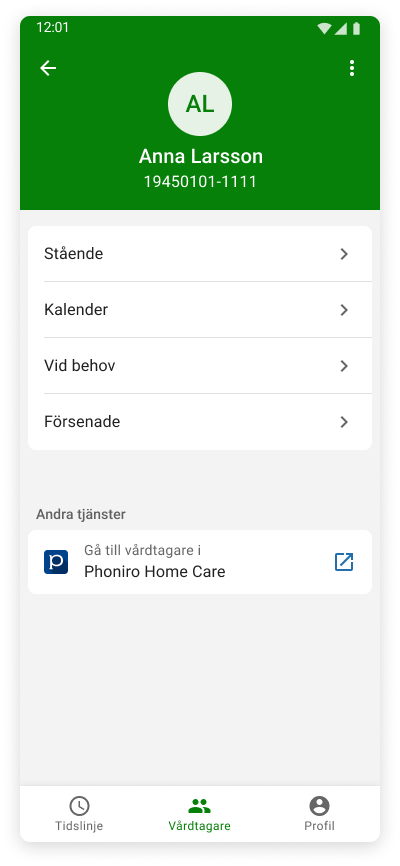This screenshot has width=400, height=866.
Task: Switch to the Tidslinje tab label
Action: [x=79, y=826]
